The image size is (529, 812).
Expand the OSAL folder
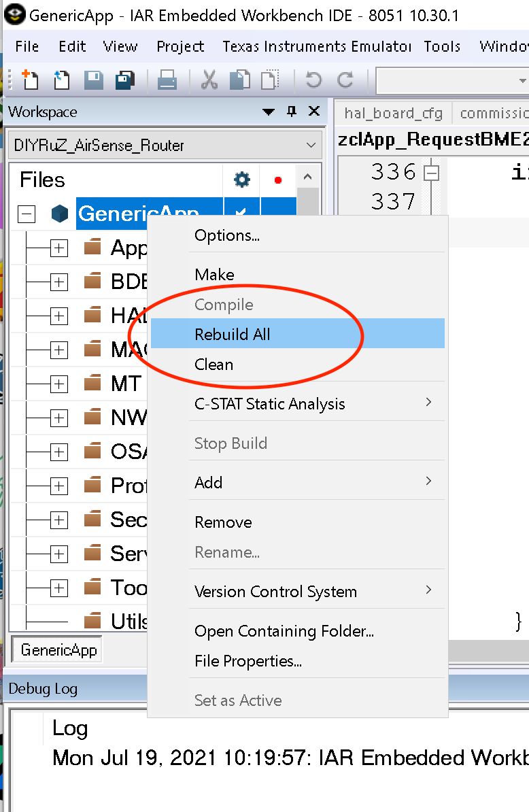pyautogui.click(x=59, y=452)
